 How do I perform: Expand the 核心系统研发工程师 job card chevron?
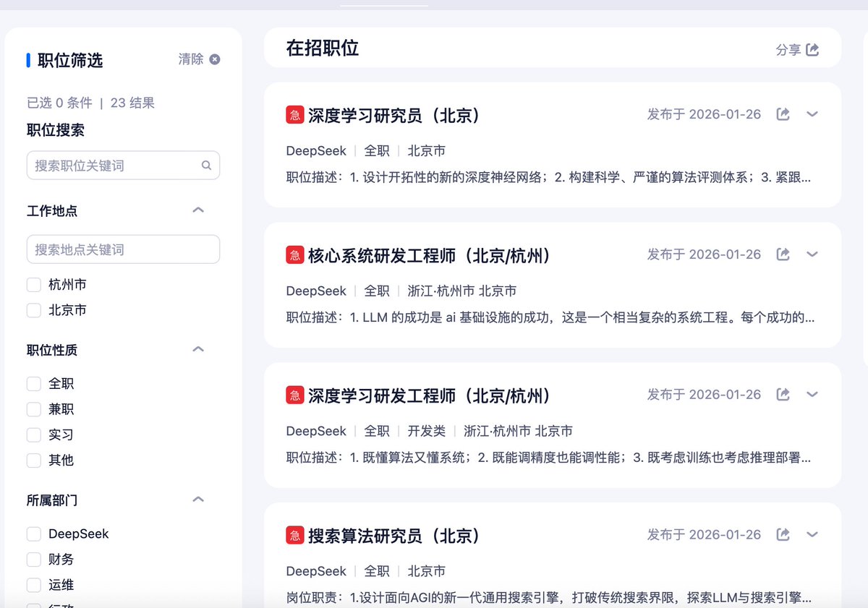[x=812, y=254]
